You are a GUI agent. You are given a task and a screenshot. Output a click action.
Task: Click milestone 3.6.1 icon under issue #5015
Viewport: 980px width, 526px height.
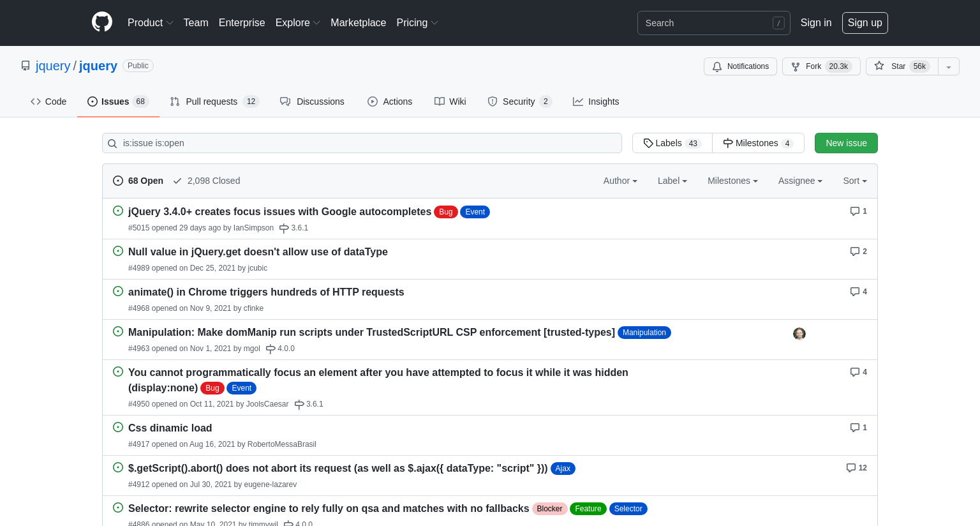coord(284,229)
